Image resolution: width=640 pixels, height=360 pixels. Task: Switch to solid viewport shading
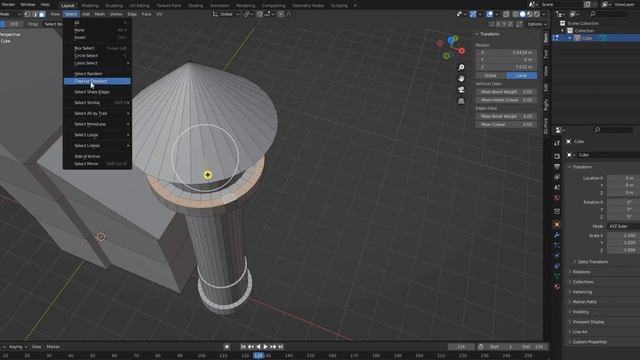pos(522,14)
